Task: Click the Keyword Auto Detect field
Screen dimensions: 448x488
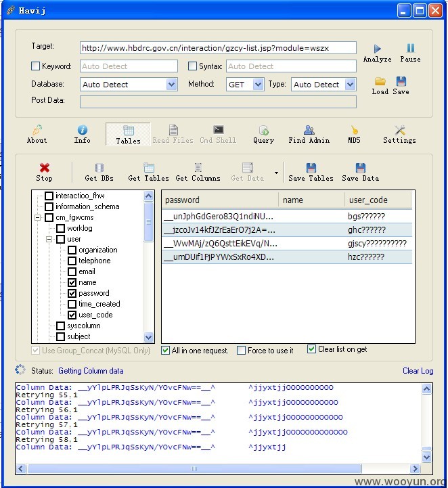Action: click(129, 66)
